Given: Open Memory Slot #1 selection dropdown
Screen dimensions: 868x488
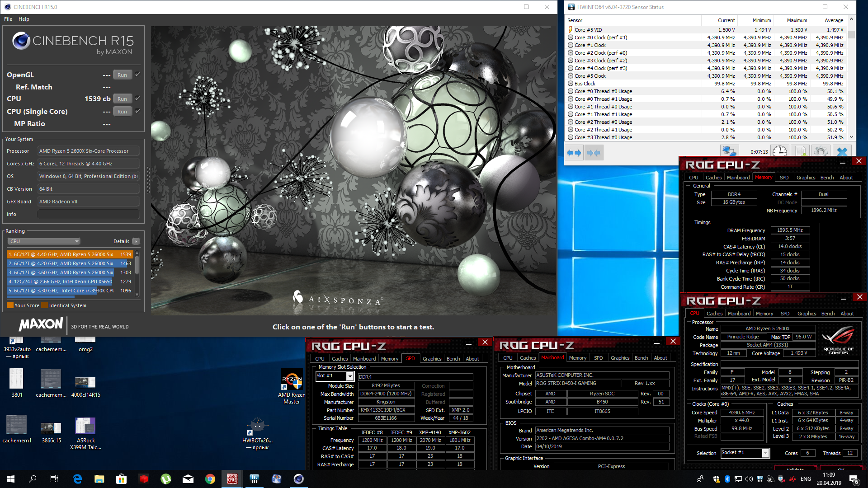Looking at the screenshot, I should tap(349, 376).
